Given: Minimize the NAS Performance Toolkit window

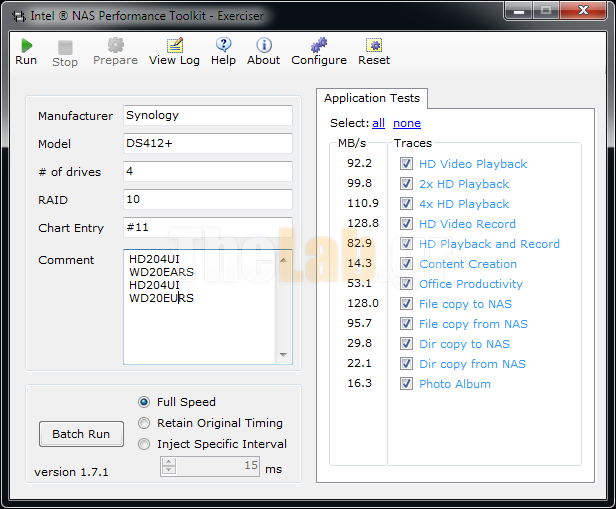Looking at the screenshot, I should click(519, 11).
